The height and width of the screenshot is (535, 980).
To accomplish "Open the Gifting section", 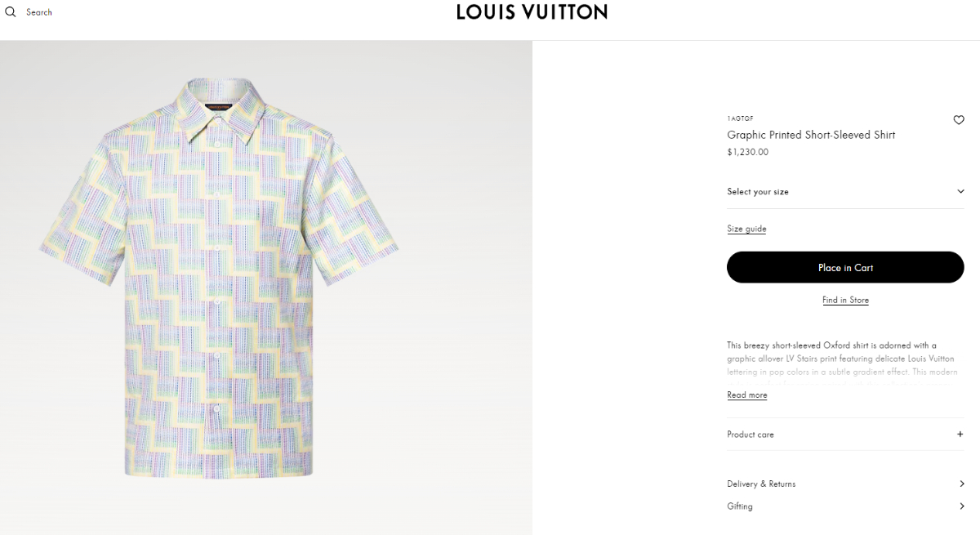I will point(845,506).
